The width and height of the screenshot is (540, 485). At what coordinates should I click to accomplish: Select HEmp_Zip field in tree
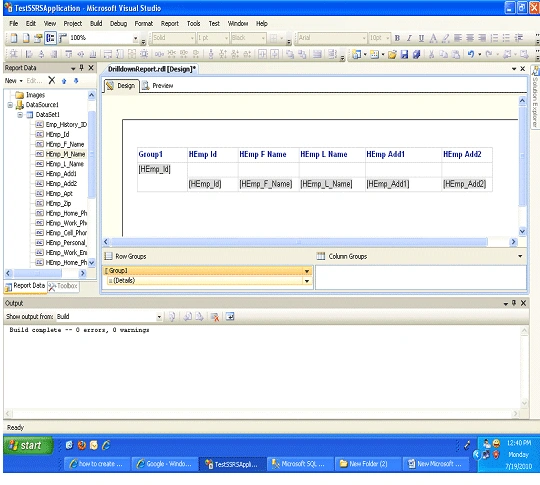[54, 203]
